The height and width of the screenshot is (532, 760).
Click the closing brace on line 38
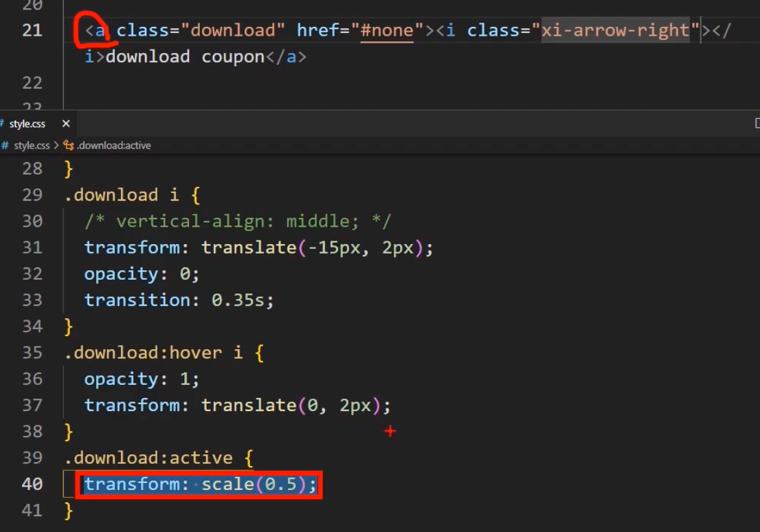[68, 432]
